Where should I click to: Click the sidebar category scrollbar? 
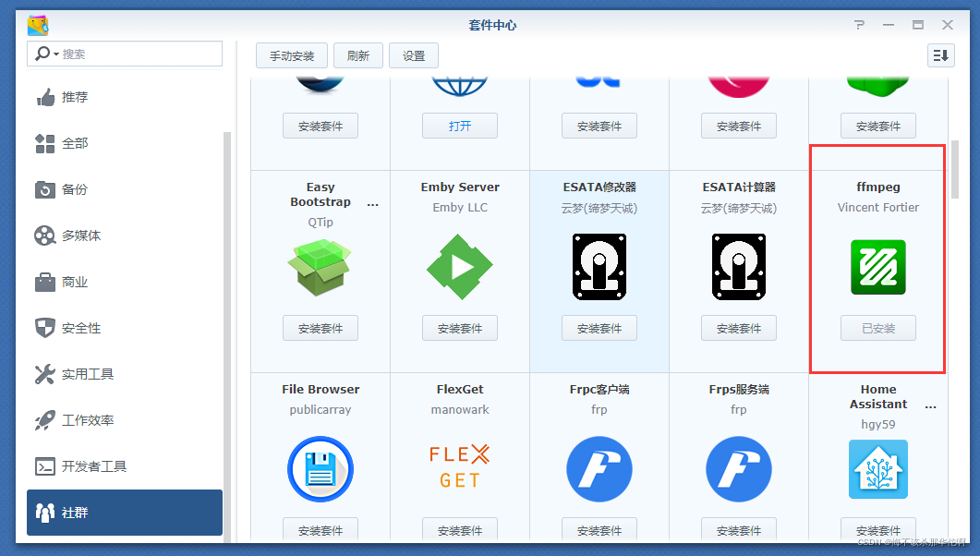point(227,336)
